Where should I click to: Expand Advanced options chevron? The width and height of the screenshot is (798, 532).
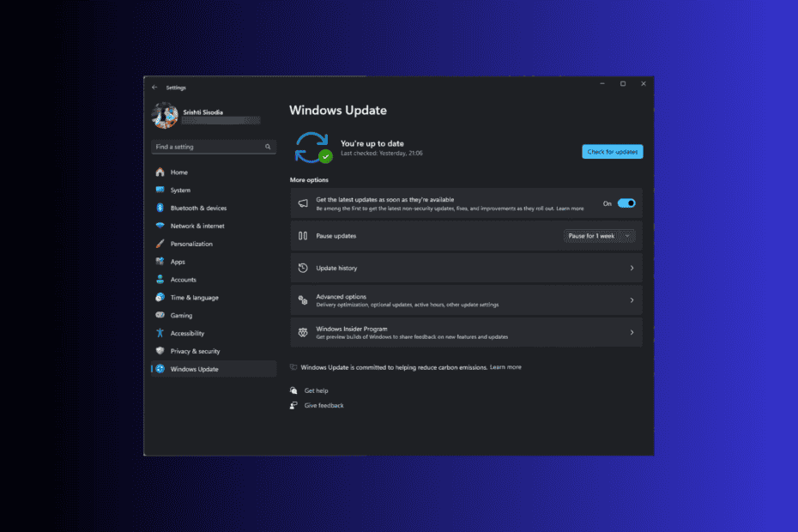[x=632, y=300]
